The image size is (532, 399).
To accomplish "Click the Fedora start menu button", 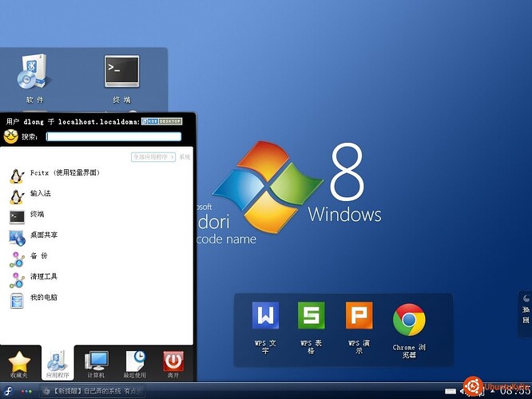I will tap(8, 391).
